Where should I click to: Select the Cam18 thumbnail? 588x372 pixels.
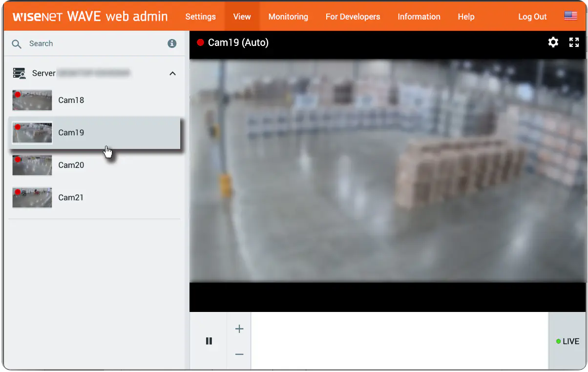click(x=32, y=100)
